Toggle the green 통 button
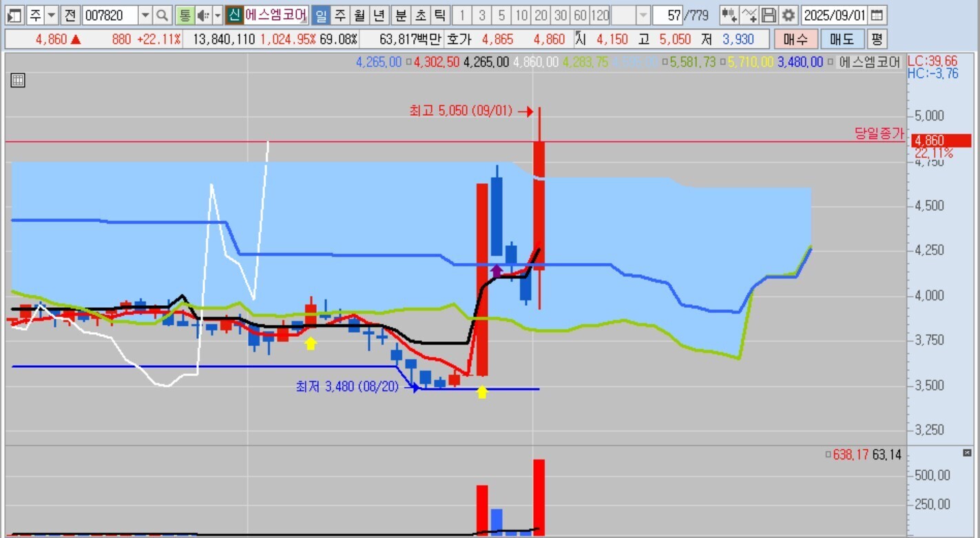This screenshot has width=980, height=538. pyautogui.click(x=184, y=15)
